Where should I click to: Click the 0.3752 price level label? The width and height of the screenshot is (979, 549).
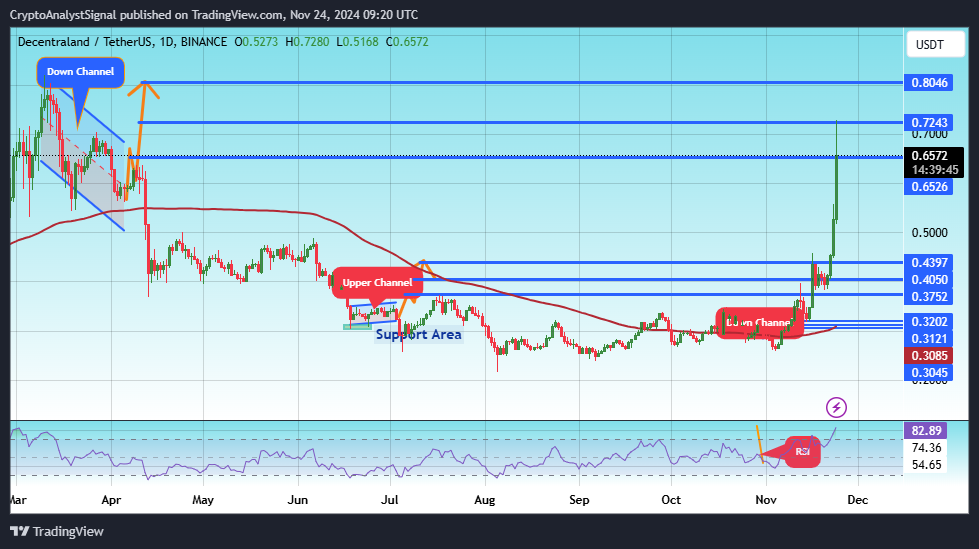[928, 297]
